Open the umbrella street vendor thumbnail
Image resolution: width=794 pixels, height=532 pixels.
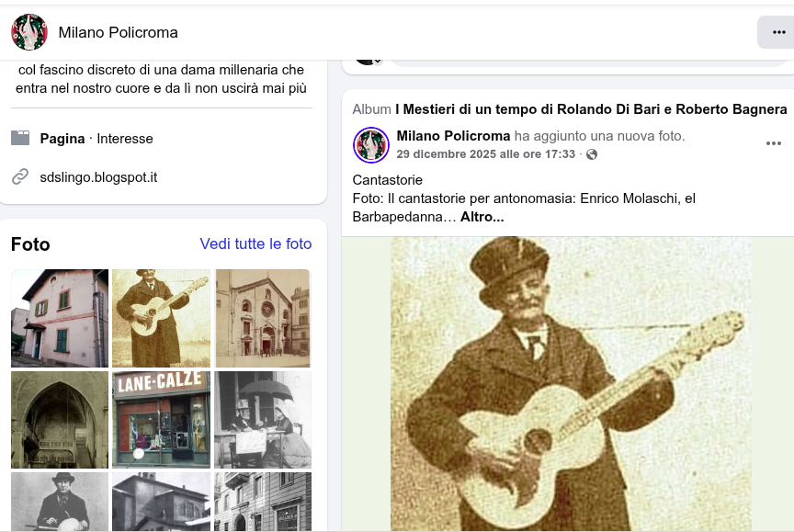263,420
